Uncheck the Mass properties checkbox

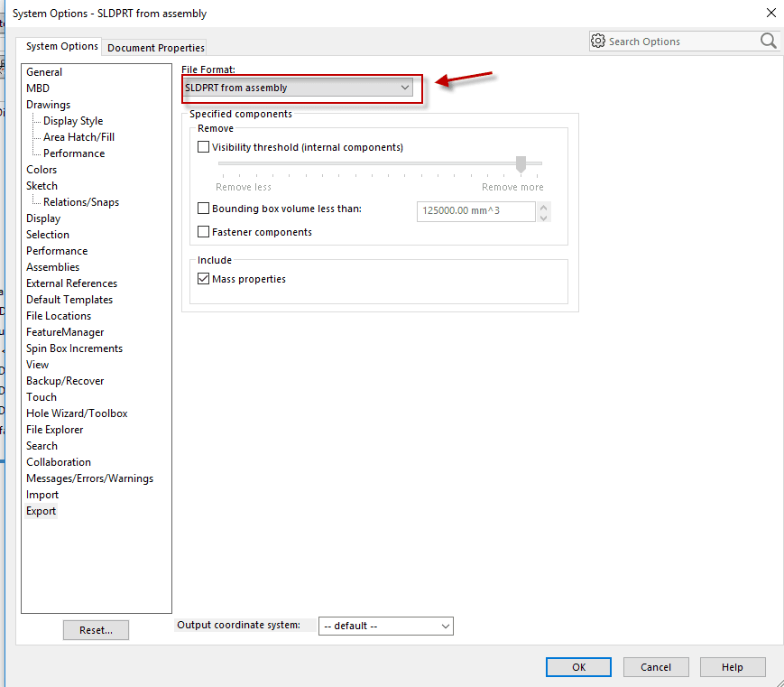click(204, 279)
